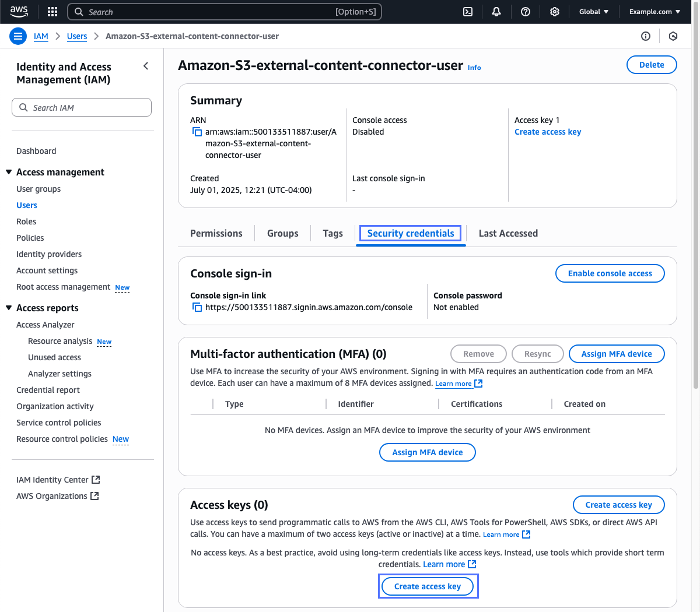This screenshot has width=700, height=612.
Task: Open Root access management in sidebar
Action: (63, 287)
